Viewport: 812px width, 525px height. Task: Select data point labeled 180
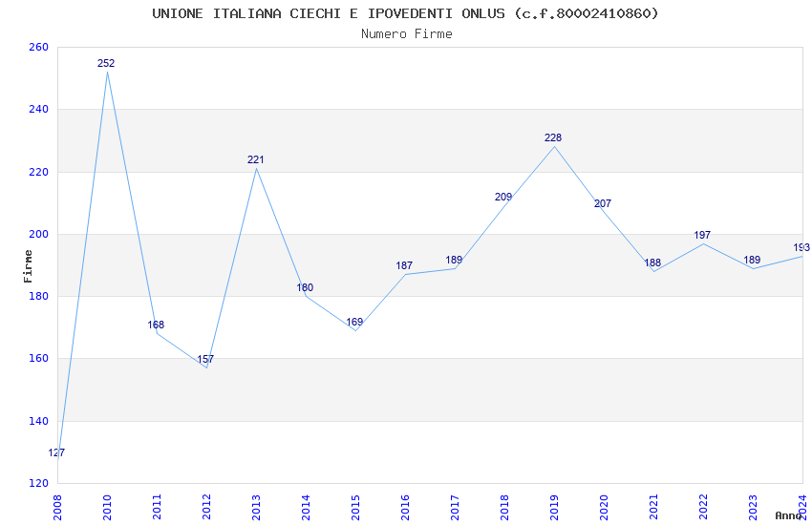(305, 287)
